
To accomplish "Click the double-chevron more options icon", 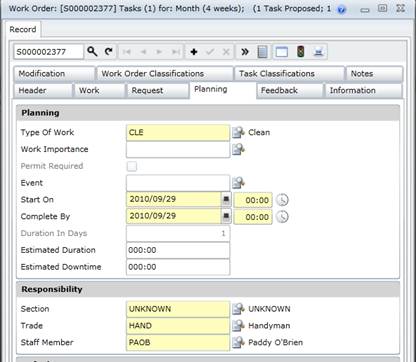I will [245, 52].
